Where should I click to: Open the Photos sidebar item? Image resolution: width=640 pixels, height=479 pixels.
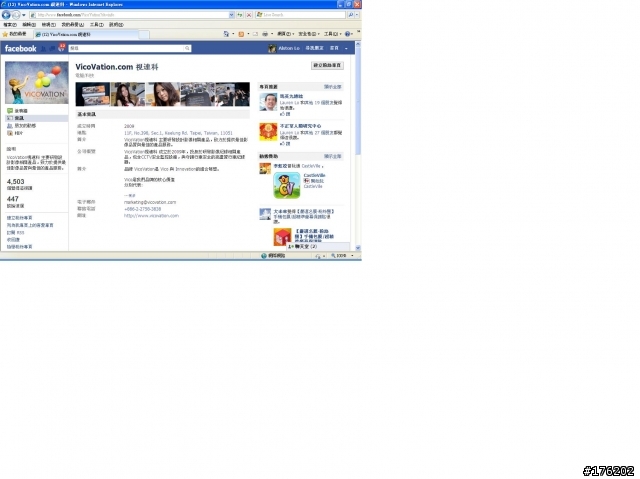coord(15,133)
